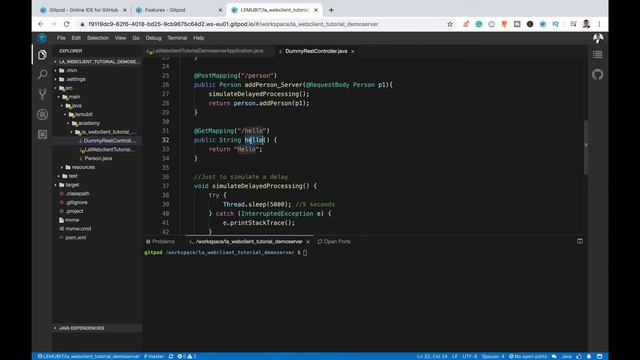640x360 pixels.
Task: Open the outline list icon on the right sidebar
Action: 598,55
